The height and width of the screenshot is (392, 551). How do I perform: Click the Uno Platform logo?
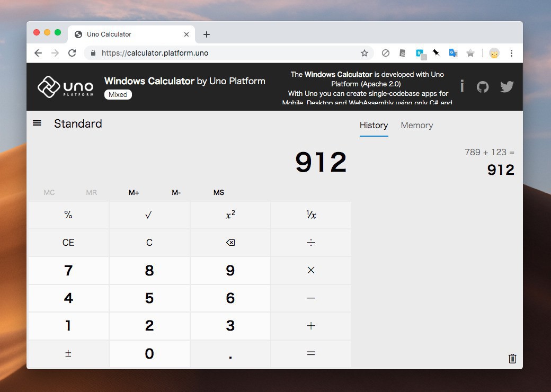66,87
